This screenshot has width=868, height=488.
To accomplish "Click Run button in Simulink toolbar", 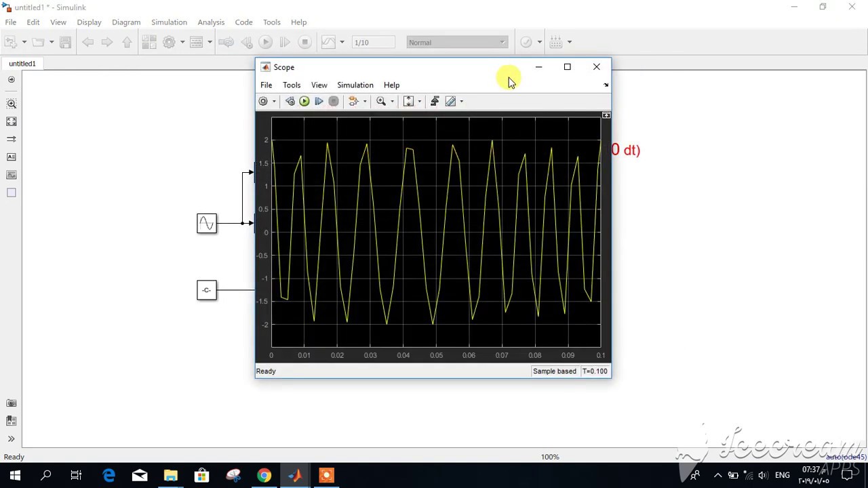I will (x=265, y=42).
